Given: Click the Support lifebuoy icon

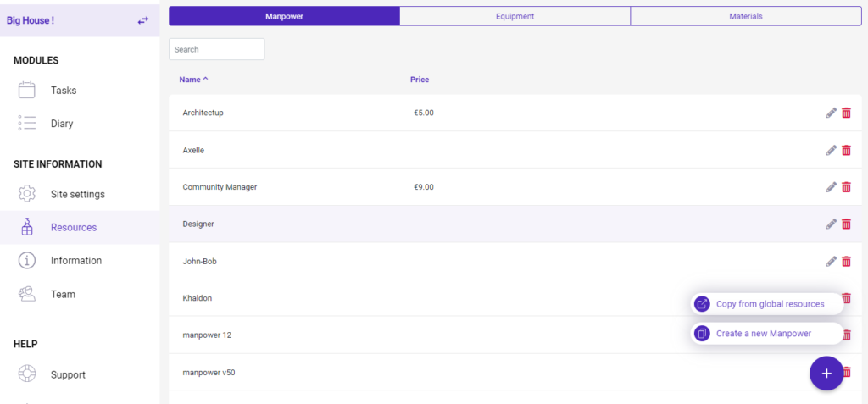Looking at the screenshot, I should coord(26,374).
